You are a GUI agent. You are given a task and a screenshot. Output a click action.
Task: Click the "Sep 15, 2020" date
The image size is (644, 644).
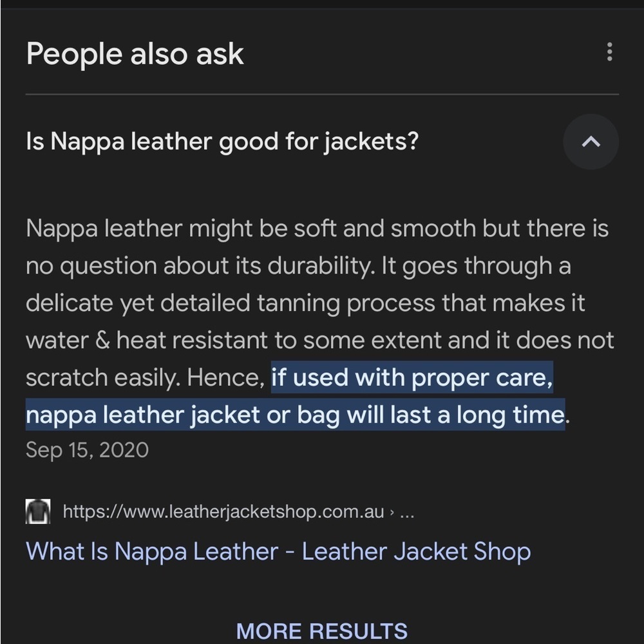[87, 450]
